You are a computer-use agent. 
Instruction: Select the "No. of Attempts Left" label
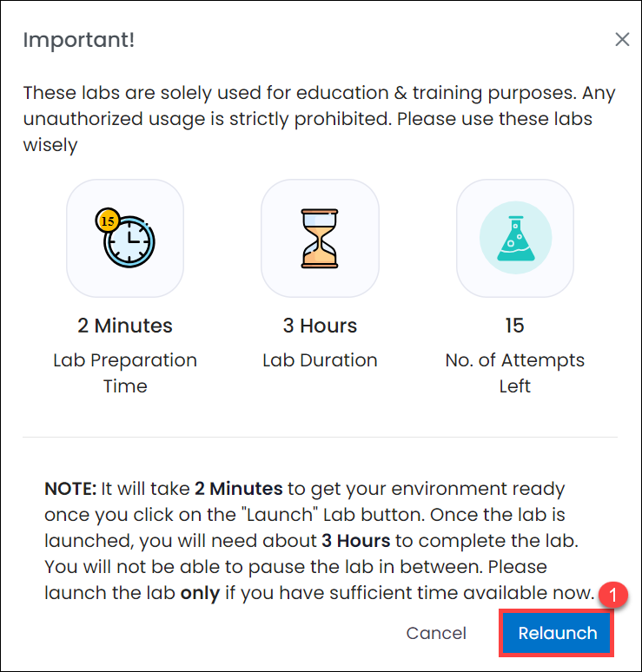point(514,372)
